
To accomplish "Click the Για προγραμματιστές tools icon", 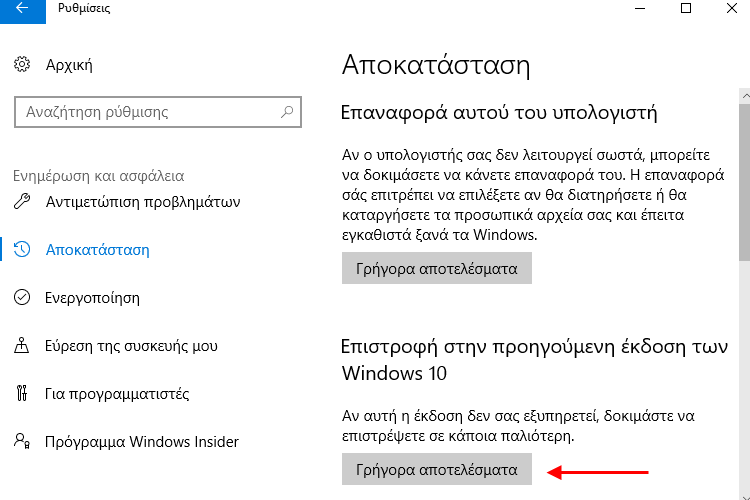I will (22, 393).
